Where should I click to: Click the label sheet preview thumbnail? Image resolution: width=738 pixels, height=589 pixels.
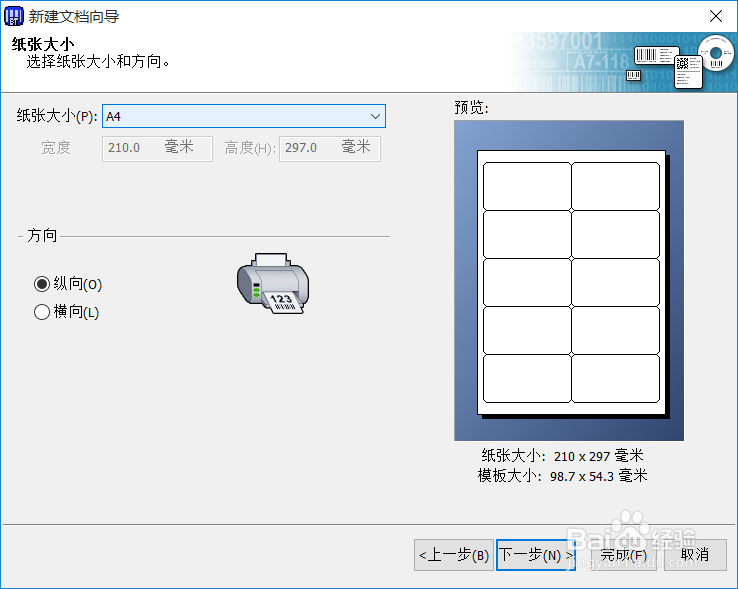pos(569,281)
